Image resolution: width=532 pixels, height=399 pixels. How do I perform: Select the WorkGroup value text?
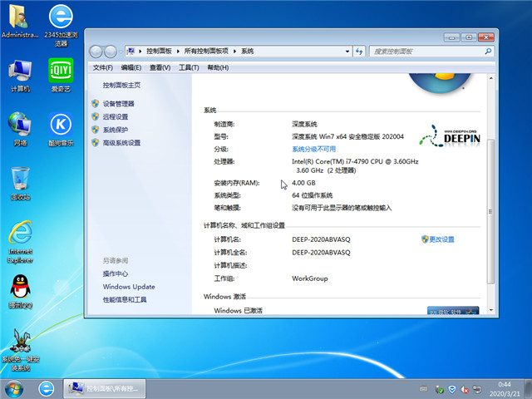tap(310, 278)
